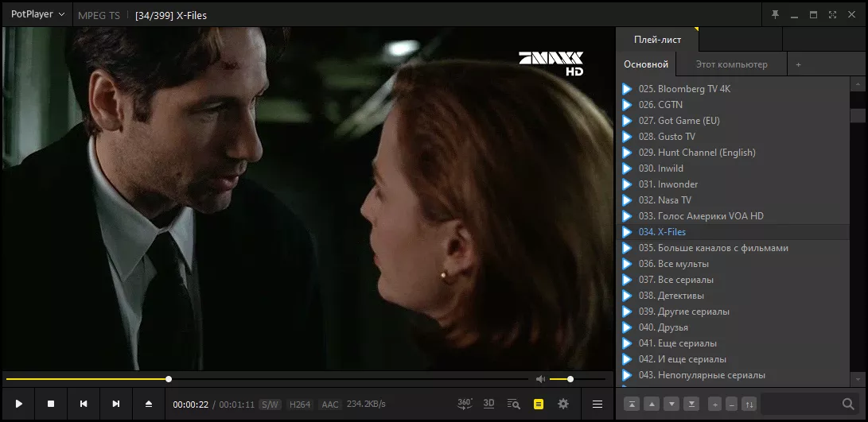Click the AAC audio codec label

(x=330, y=405)
